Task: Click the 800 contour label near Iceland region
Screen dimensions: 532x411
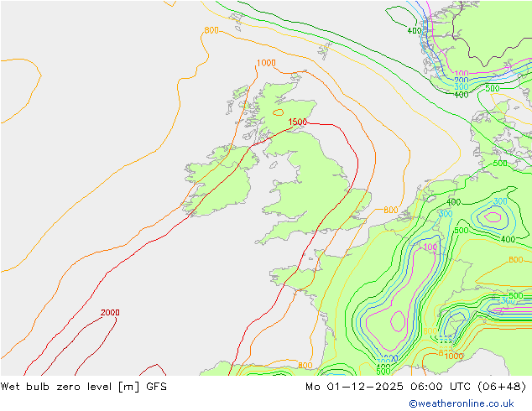Action: click(211, 30)
